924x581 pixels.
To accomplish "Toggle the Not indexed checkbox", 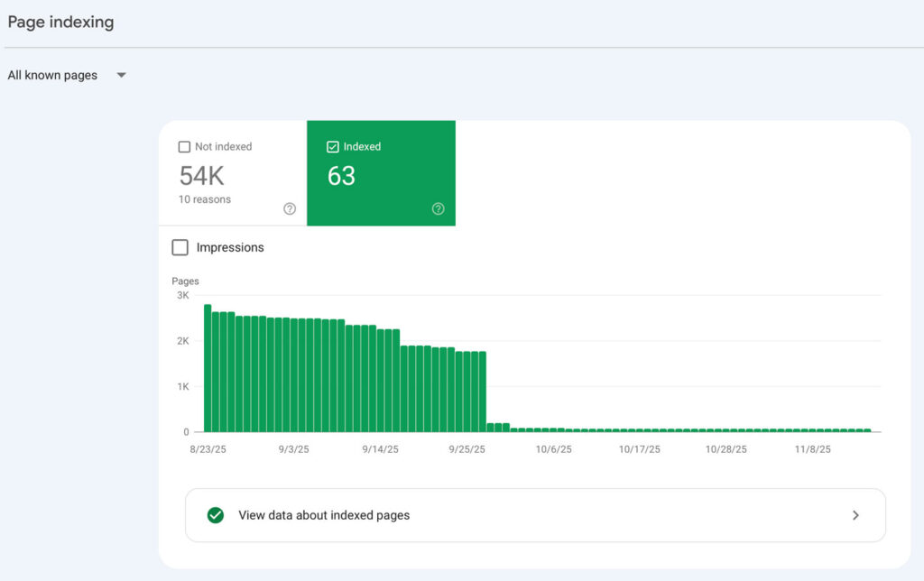I will tap(184, 147).
